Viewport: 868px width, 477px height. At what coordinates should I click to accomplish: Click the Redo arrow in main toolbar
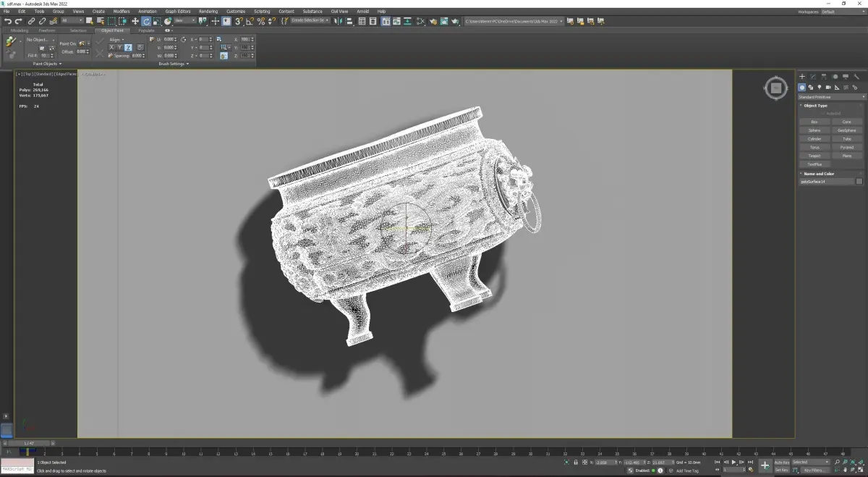click(17, 21)
